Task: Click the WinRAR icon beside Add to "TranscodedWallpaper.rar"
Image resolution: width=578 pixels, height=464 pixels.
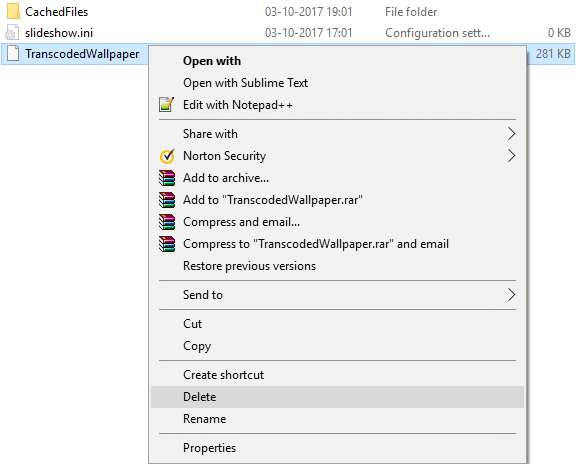Action: coord(167,200)
